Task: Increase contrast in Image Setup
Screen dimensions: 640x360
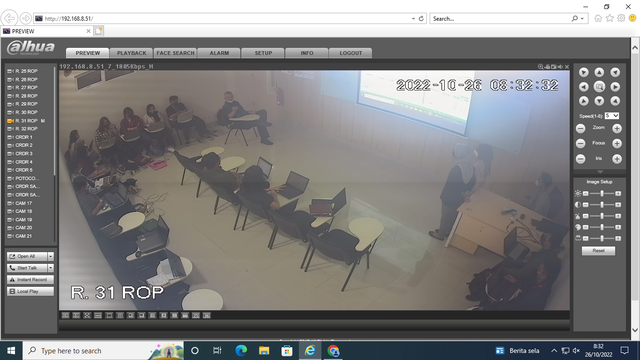Action: coord(618,205)
